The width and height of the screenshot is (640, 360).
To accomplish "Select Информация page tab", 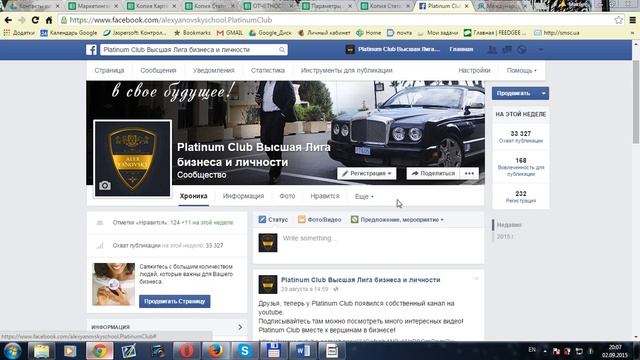I will pyautogui.click(x=243, y=196).
